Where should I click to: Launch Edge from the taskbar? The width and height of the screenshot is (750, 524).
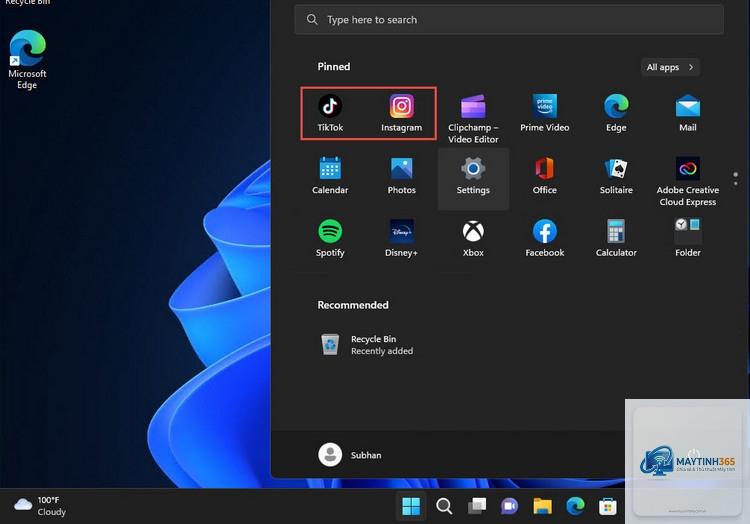575,506
